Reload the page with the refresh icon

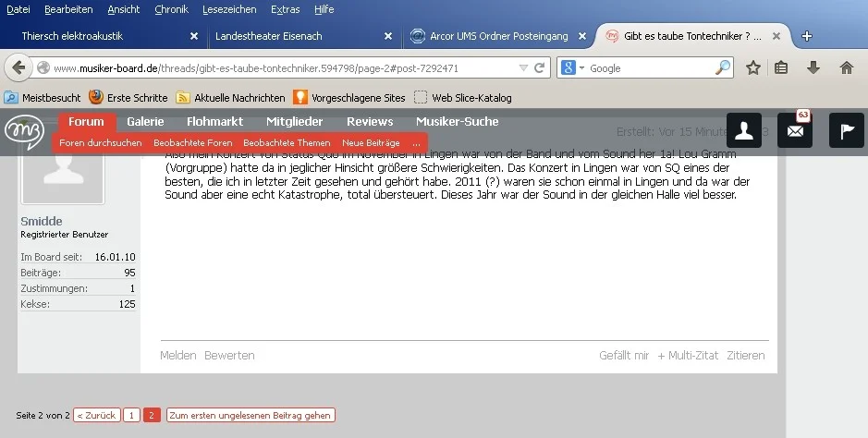(x=539, y=68)
